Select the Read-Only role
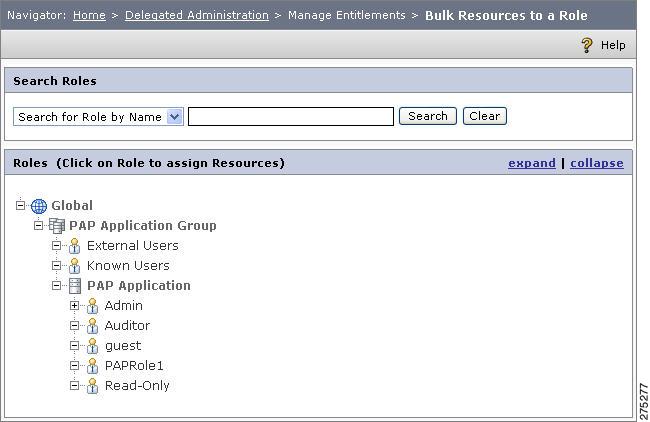This screenshot has width=650, height=422. pyautogui.click(x=137, y=386)
